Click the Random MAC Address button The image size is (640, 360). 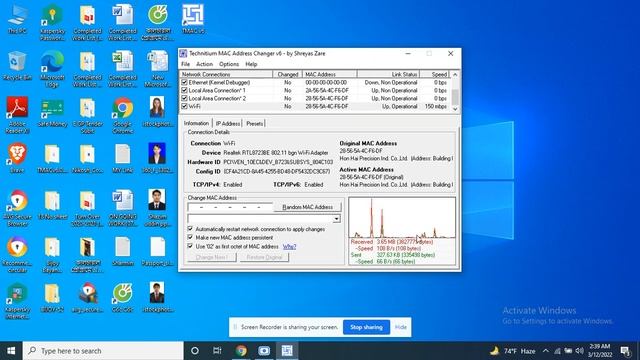(x=307, y=207)
